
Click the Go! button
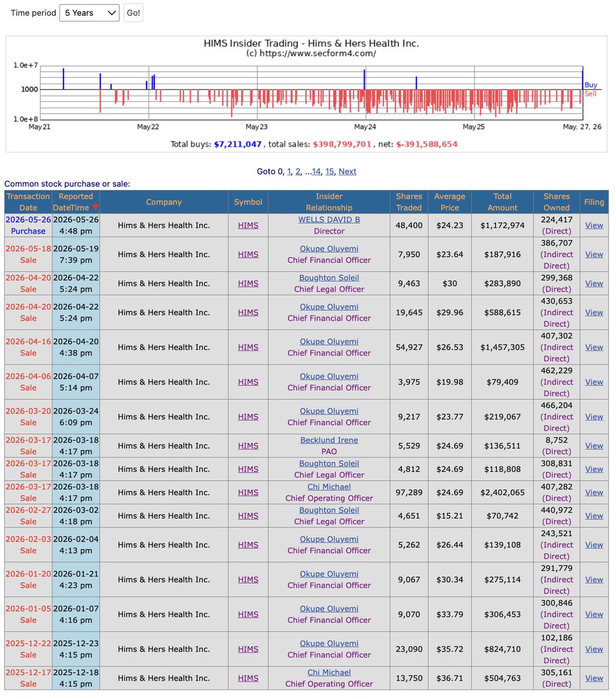point(133,13)
